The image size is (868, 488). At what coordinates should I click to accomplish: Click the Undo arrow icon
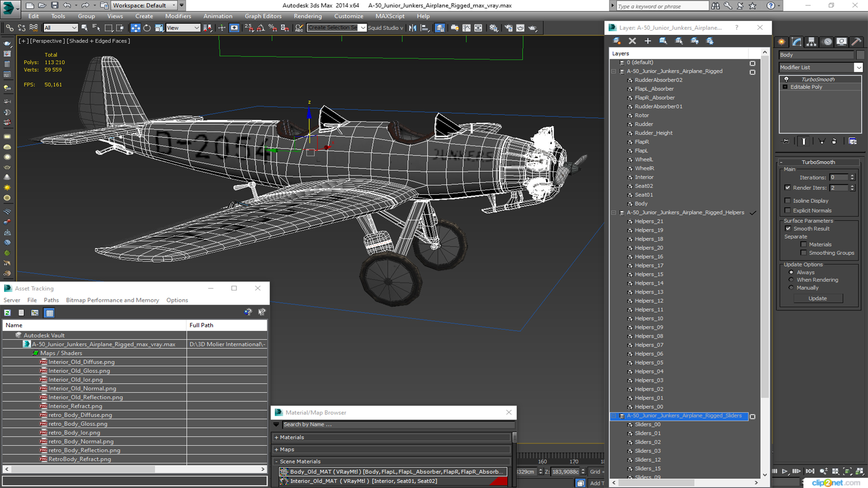(67, 5)
